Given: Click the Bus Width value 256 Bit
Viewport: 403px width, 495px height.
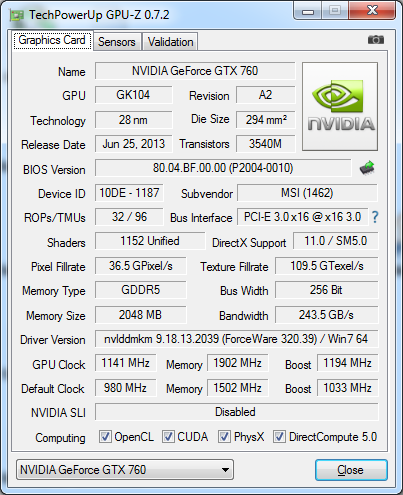Looking at the screenshot, I should pyautogui.click(x=327, y=290).
